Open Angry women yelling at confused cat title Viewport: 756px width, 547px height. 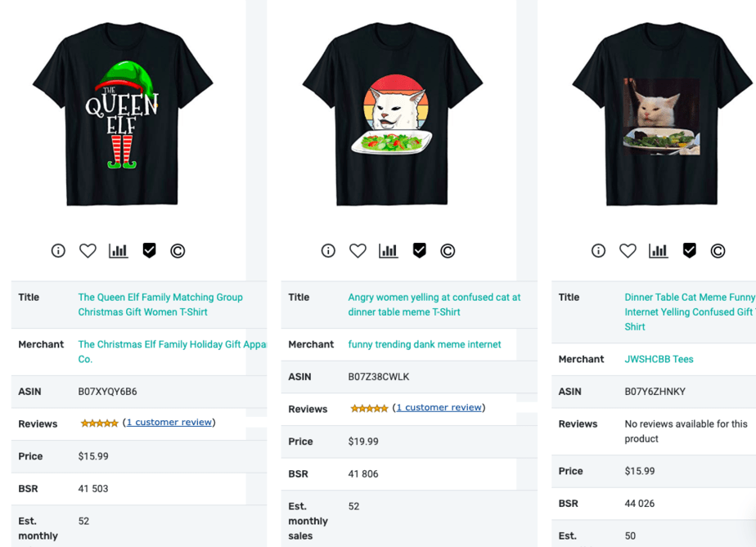click(434, 305)
